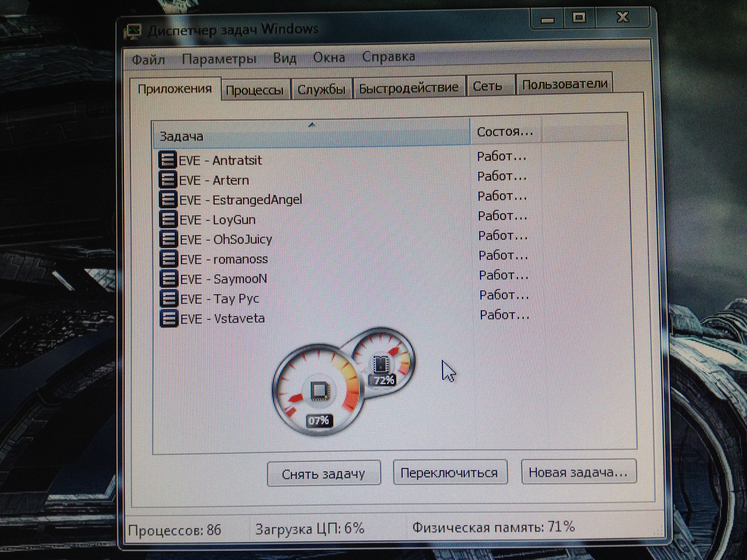This screenshot has width=747, height=560.
Task: Click the EVE icon beside Antratsit
Action: click(x=168, y=160)
